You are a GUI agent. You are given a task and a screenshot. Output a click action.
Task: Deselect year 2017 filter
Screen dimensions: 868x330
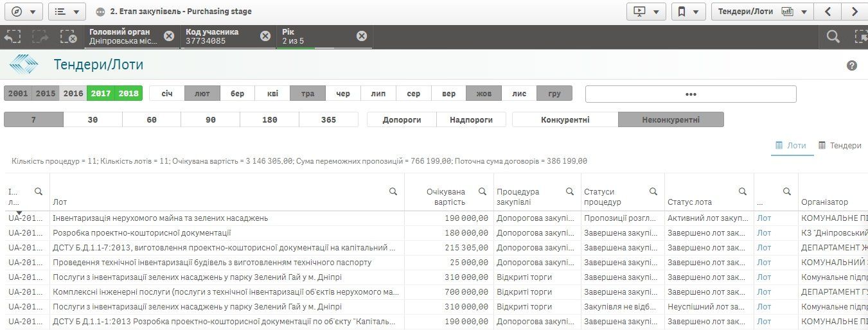click(101, 94)
